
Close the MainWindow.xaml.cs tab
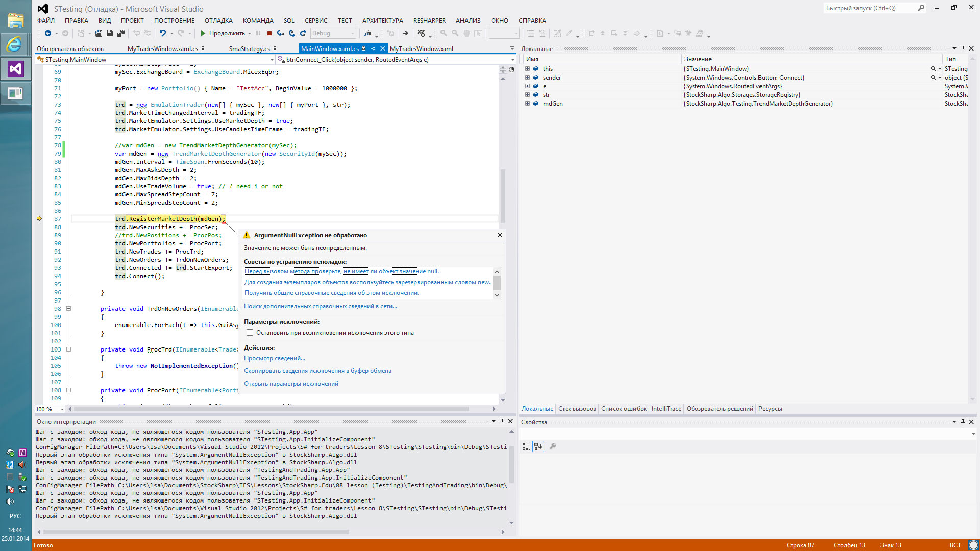tap(382, 49)
